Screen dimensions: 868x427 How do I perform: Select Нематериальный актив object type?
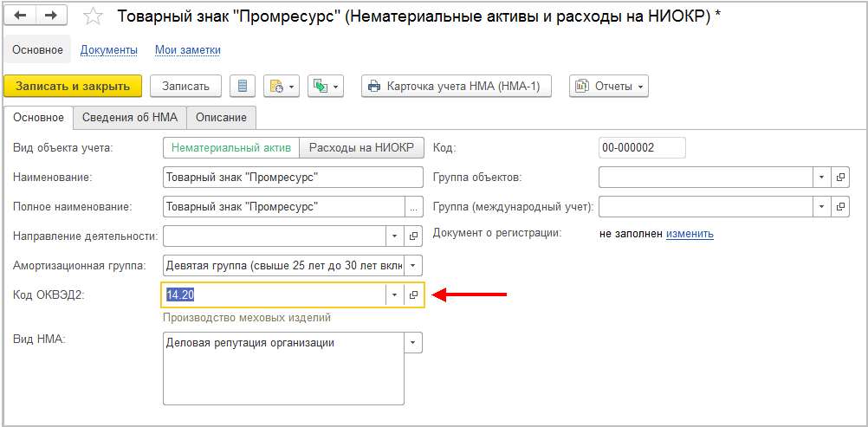[x=230, y=148]
